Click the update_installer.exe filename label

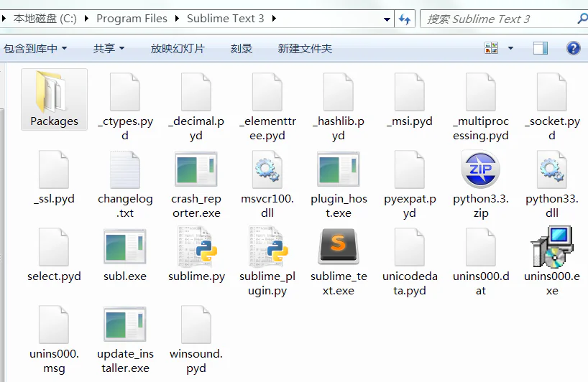tap(125, 360)
